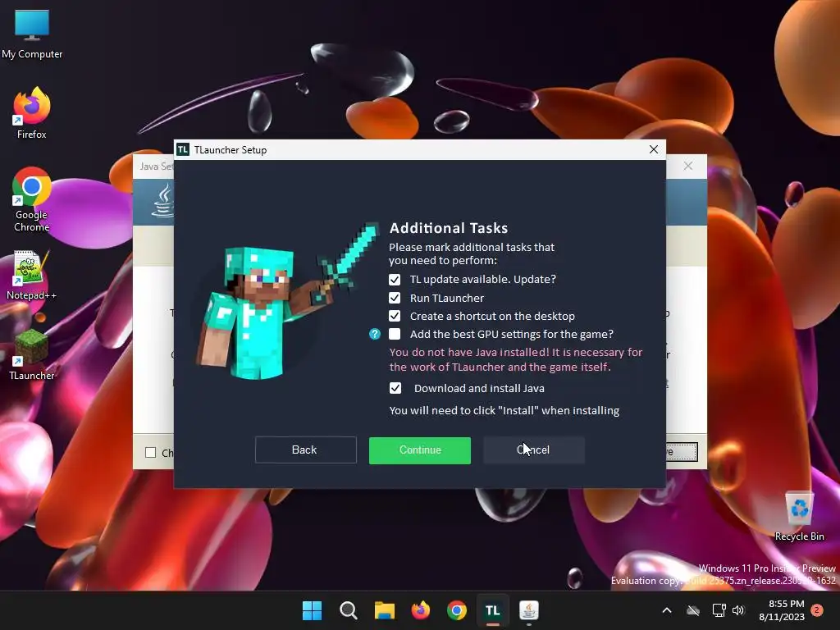Open OneDrive cloud tray icon
Image resolution: width=840 pixels, height=630 pixels.
click(x=693, y=610)
